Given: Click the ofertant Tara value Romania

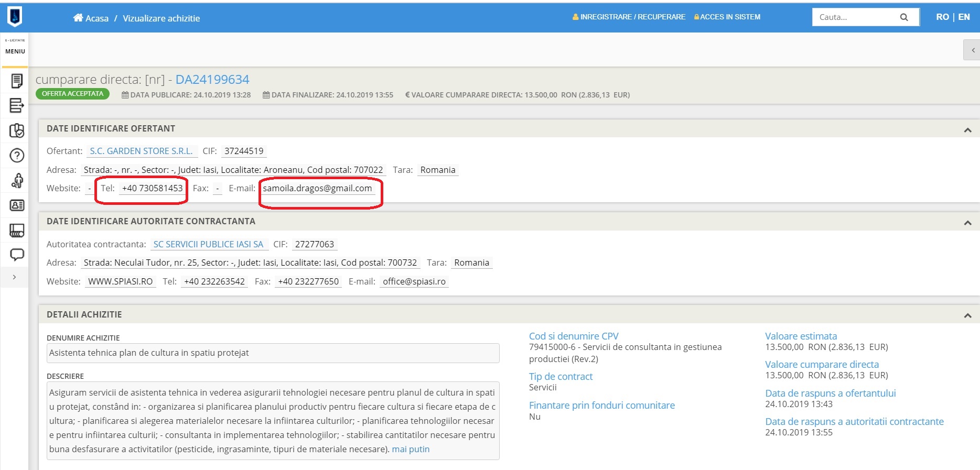Looking at the screenshot, I should 438,170.
